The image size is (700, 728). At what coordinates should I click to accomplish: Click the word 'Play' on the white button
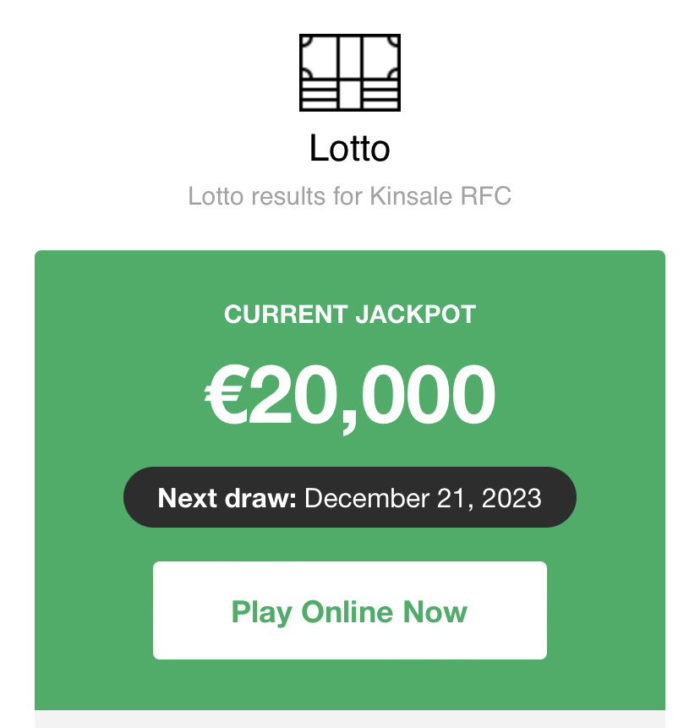(262, 612)
